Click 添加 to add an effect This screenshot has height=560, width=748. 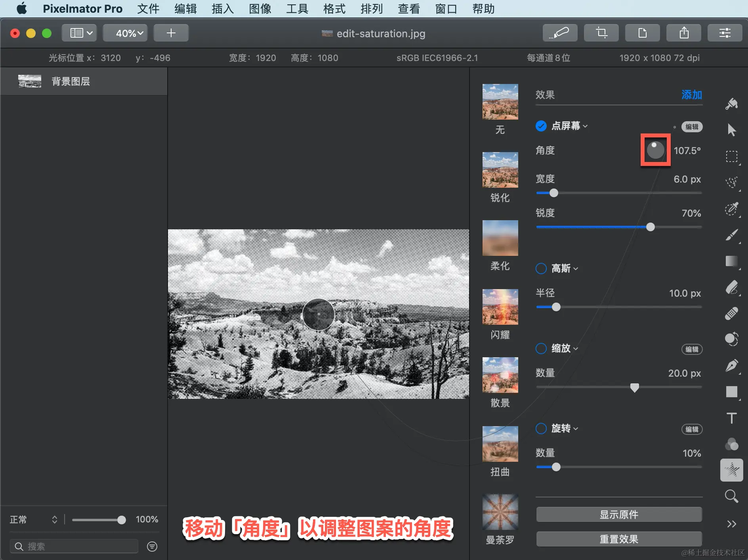tap(692, 95)
